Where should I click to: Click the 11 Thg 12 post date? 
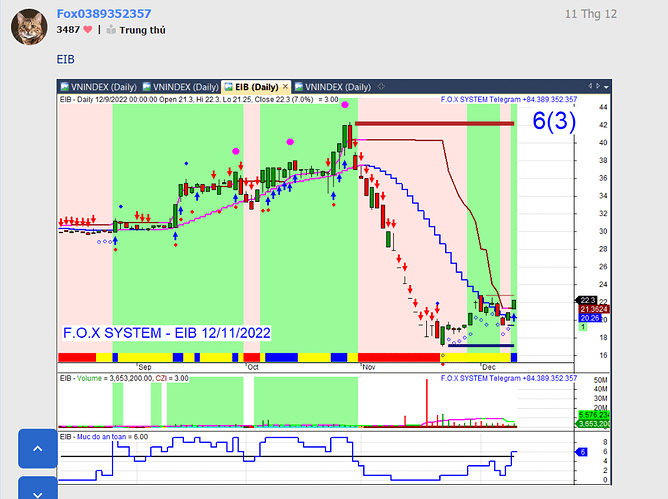tap(590, 14)
